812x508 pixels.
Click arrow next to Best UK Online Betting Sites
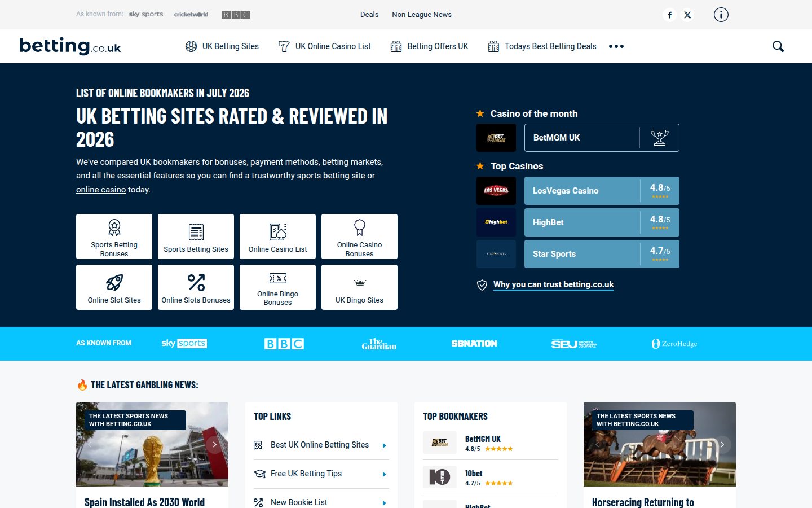coord(385,445)
